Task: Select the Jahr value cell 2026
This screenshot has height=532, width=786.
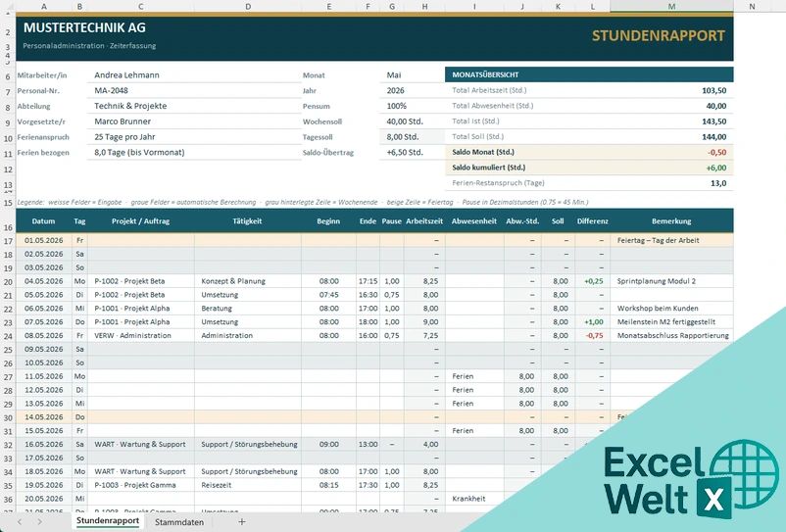Action: (412, 91)
